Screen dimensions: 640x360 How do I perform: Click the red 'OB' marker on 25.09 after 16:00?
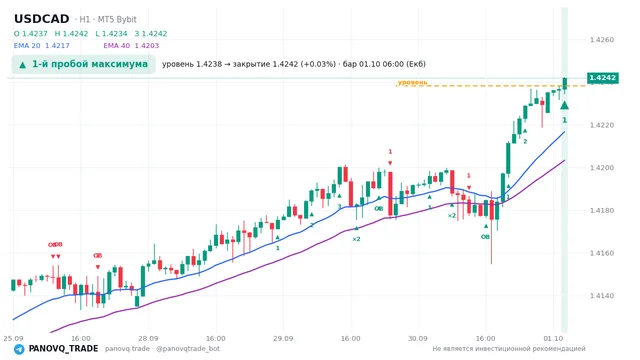98,256
